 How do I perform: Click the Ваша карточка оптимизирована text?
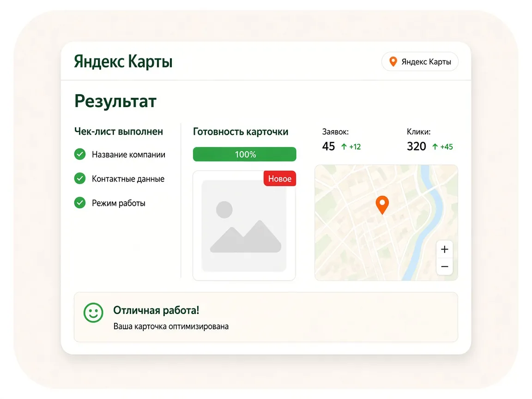(171, 326)
